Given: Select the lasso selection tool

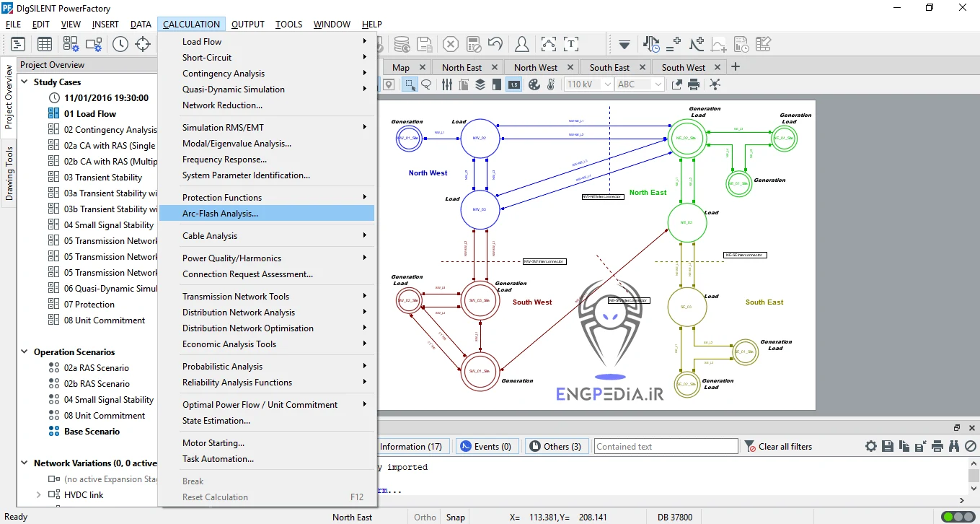Looking at the screenshot, I should point(426,84).
